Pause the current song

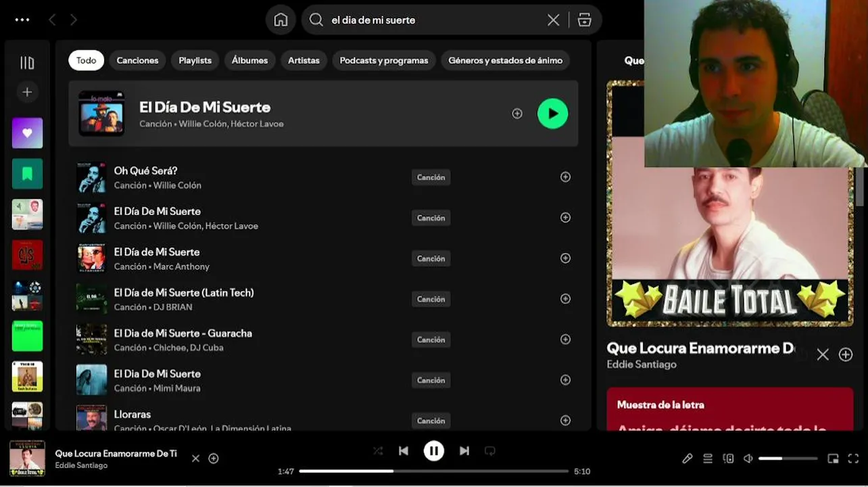(434, 450)
